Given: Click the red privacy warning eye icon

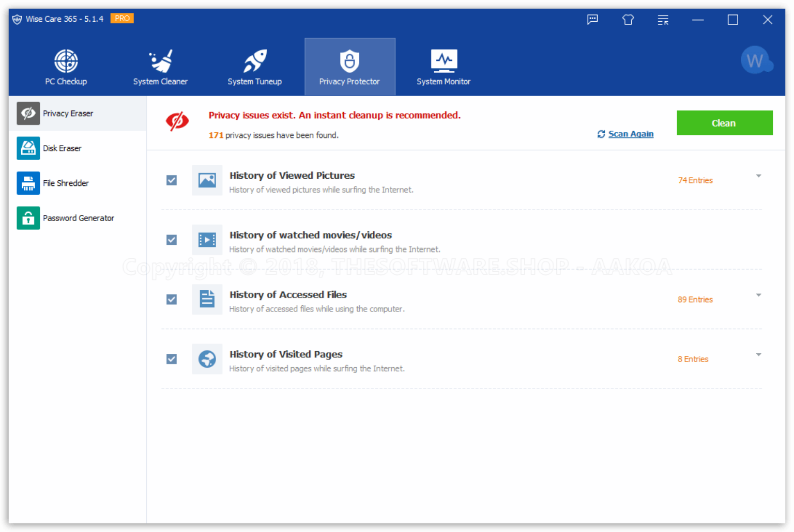Looking at the screenshot, I should point(177,121).
